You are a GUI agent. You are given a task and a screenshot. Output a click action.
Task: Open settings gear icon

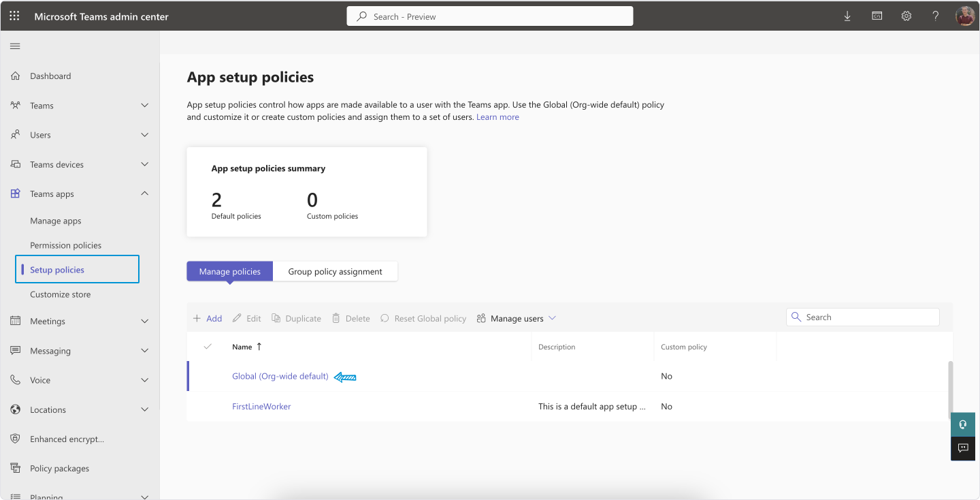click(x=906, y=16)
